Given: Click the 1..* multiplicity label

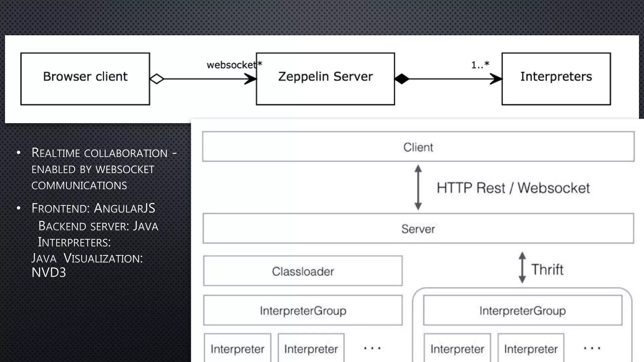Looking at the screenshot, I should [x=480, y=65].
